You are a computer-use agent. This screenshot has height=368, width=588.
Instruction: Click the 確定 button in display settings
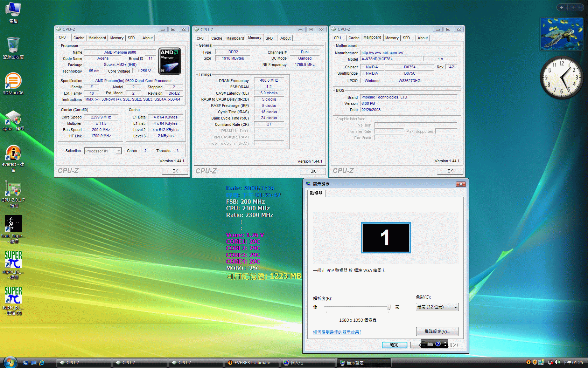394,345
